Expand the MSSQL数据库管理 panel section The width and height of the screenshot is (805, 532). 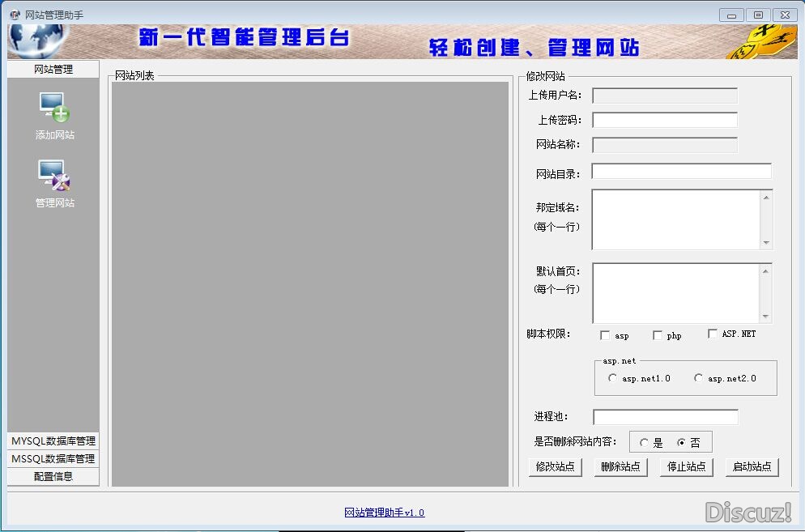[x=53, y=459]
